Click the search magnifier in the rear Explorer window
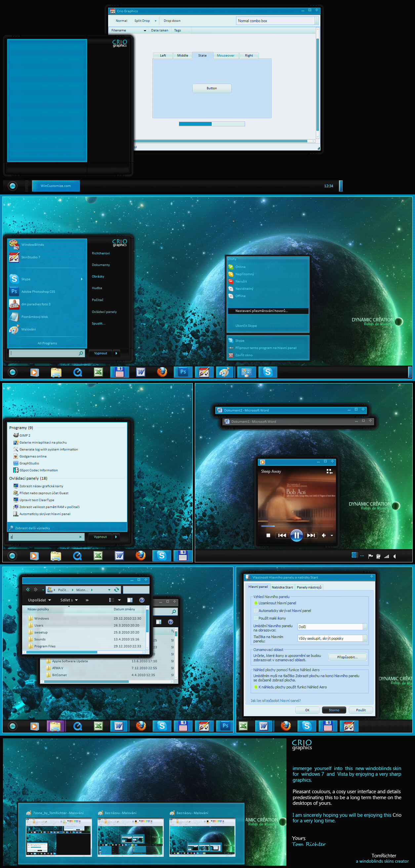The height and width of the screenshot is (868, 415). [x=174, y=611]
